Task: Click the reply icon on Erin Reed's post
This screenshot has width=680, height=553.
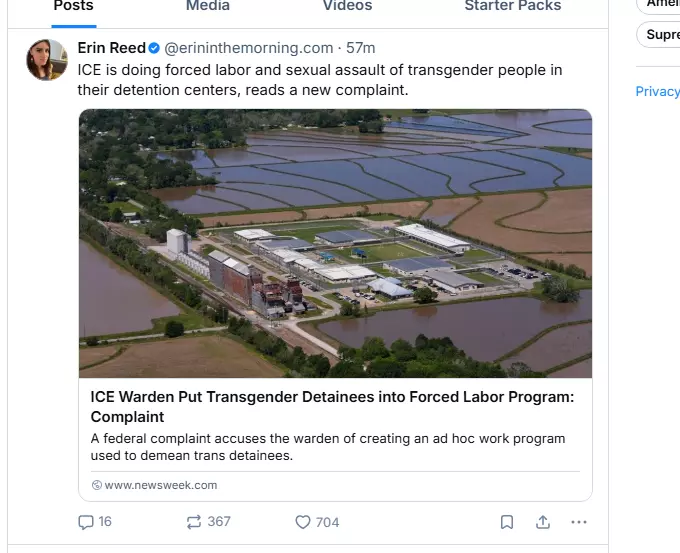Action: click(x=87, y=522)
